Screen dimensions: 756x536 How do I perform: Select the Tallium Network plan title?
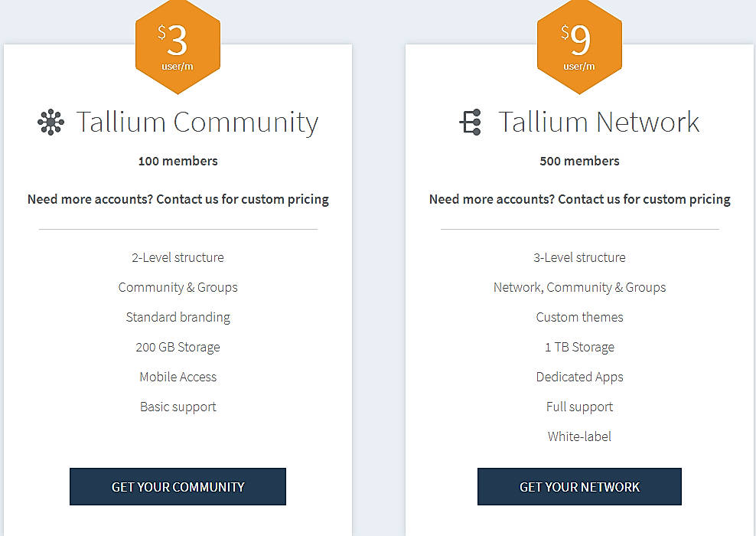(x=598, y=122)
